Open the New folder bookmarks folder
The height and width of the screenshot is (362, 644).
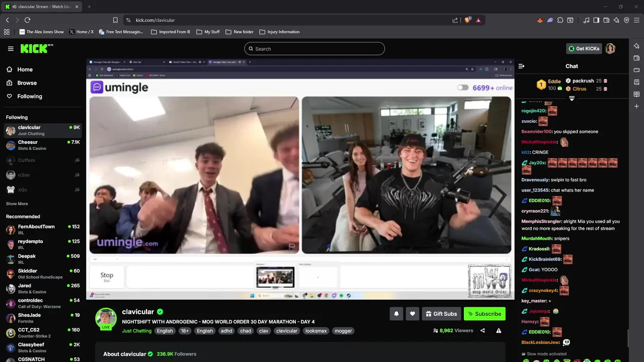click(239, 32)
